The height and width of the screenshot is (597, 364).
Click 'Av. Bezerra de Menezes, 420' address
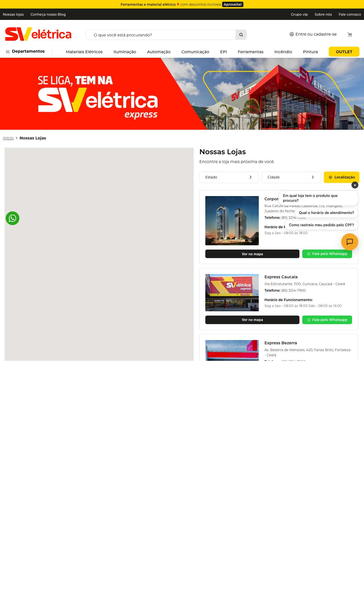pyautogui.click(x=307, y=353)
